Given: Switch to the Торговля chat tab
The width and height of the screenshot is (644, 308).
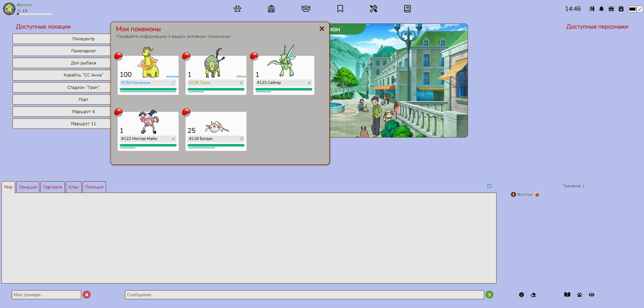Looking at the screenshot, I should coord(52,187).
